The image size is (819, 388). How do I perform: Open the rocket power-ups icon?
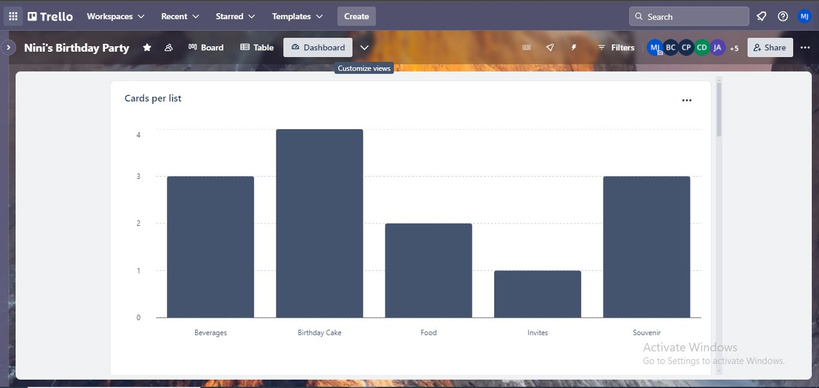(550, 48)
